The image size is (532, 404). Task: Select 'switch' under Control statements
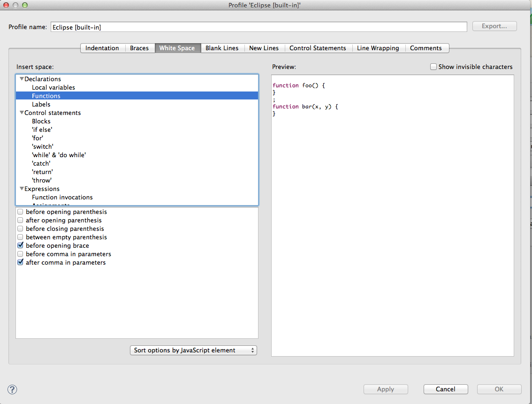point(43,147)
